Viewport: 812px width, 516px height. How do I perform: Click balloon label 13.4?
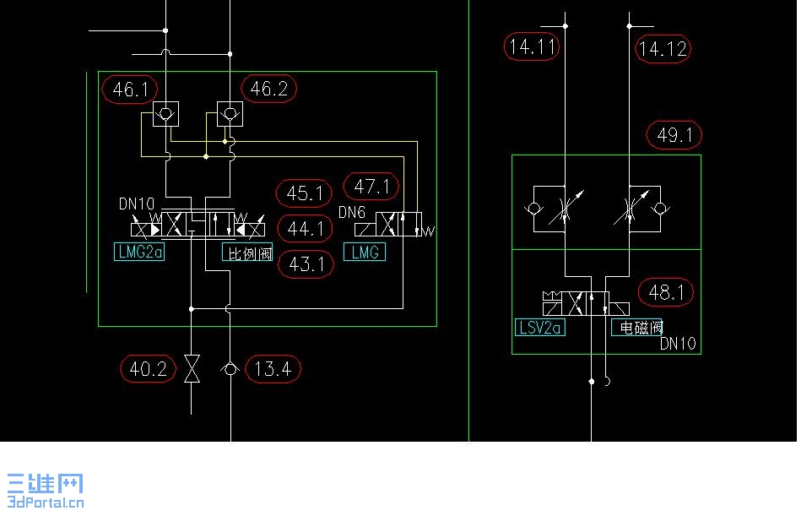point(273,369)
